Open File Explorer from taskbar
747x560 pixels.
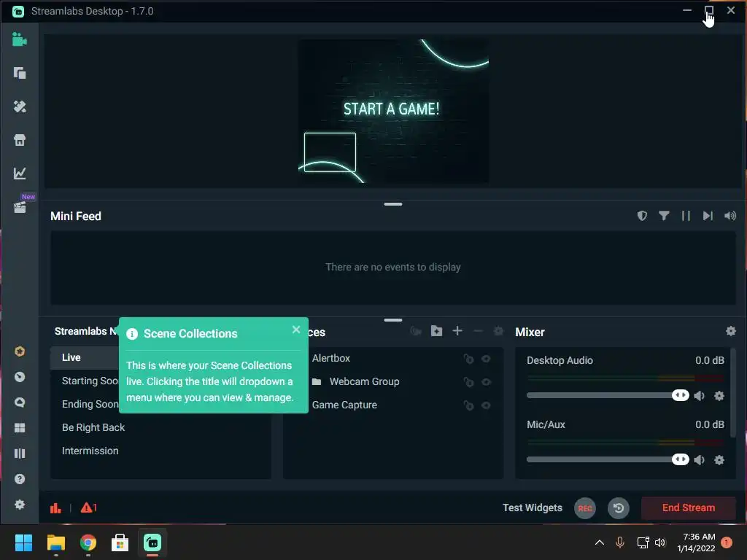55,542
